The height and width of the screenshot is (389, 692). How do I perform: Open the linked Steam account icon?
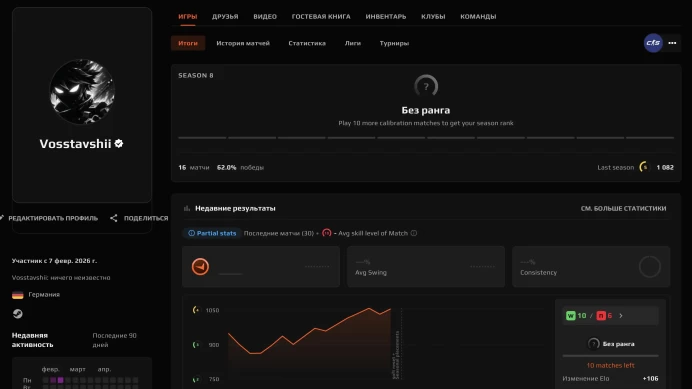coord(18,313)
